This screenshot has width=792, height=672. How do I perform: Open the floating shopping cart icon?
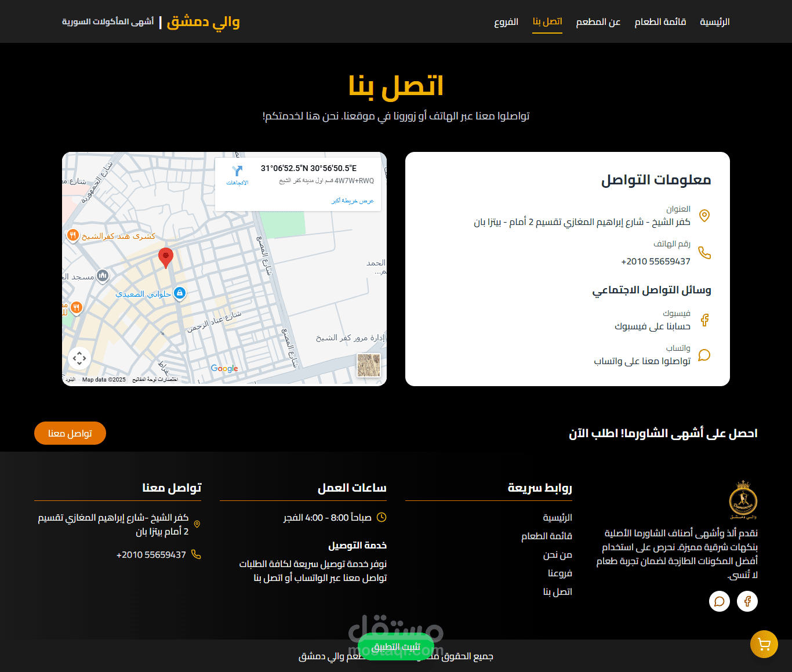tap(764, 644)
